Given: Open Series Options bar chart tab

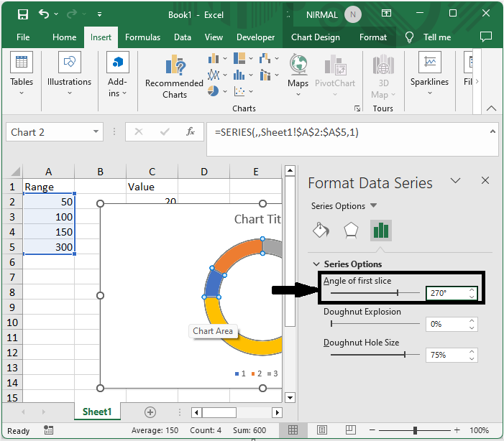Looking at the screenshot, I should click(381, 230).
